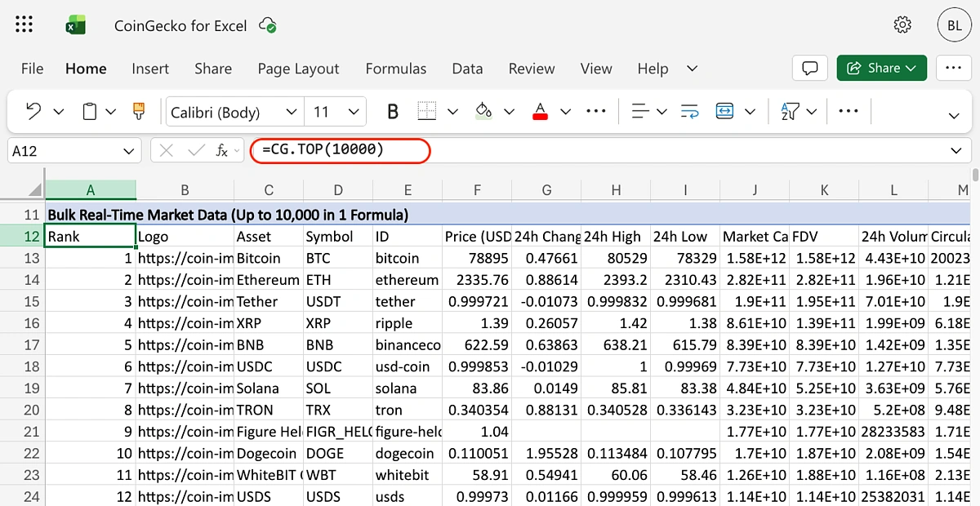This screenshot has height=506, width=980.
Task: Select the Bitcoin asset cell
Action: [268, 258]
